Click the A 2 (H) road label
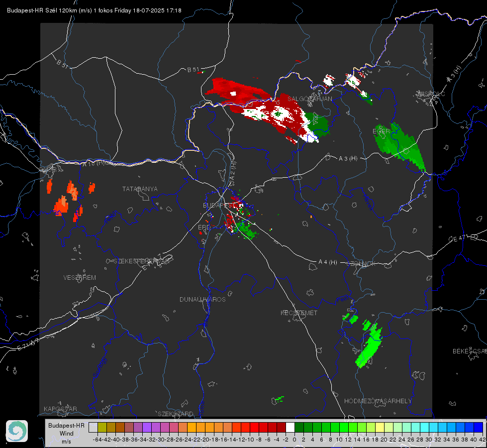This screenshot has height=448, width=487. coord(233,171)
